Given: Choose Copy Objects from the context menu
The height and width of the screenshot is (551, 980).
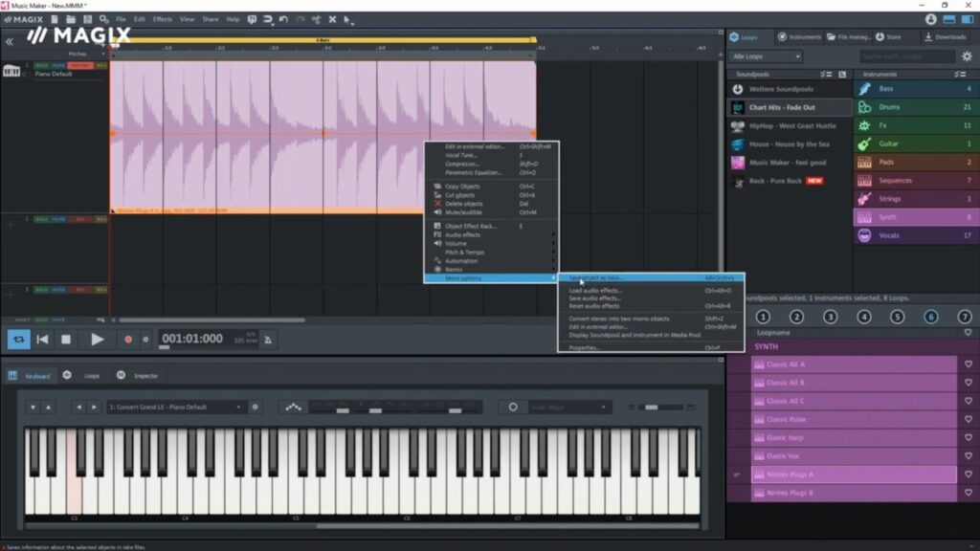Looking at the screenshot, I should (491, 187).
